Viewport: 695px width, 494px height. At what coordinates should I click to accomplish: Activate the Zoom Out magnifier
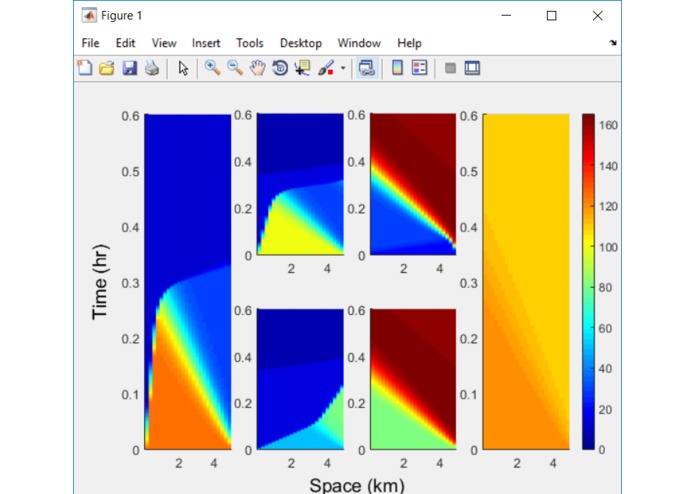235,68
